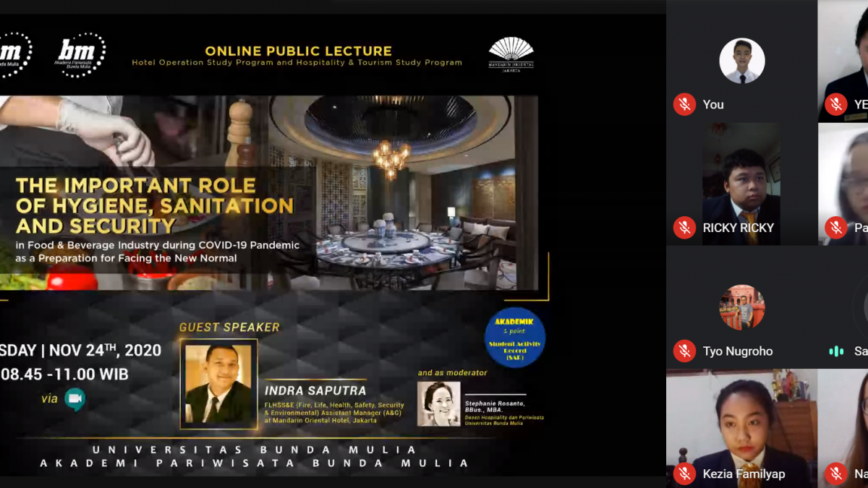Click the participant name 'Tyo Nugroho'
868x488 pixels.
738,351
